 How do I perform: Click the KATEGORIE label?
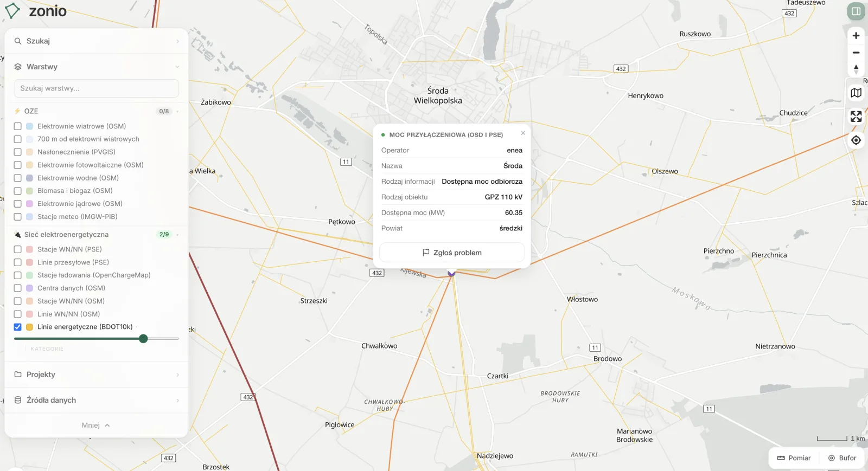[x=47, y=349]
